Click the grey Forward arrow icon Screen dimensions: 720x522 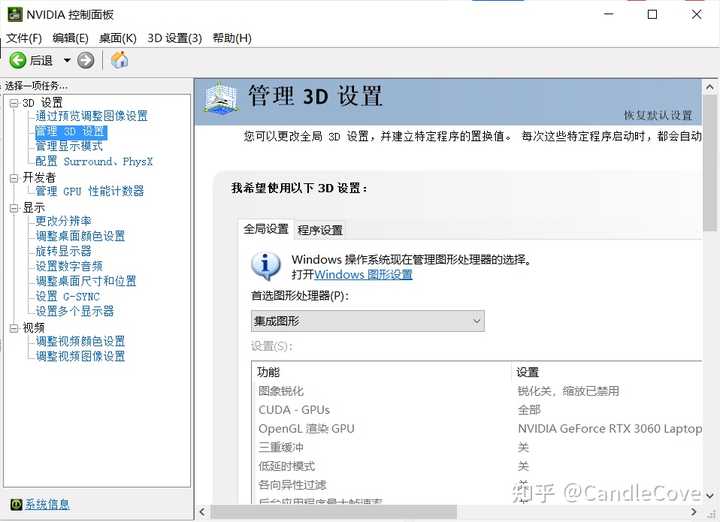[85, 60]
